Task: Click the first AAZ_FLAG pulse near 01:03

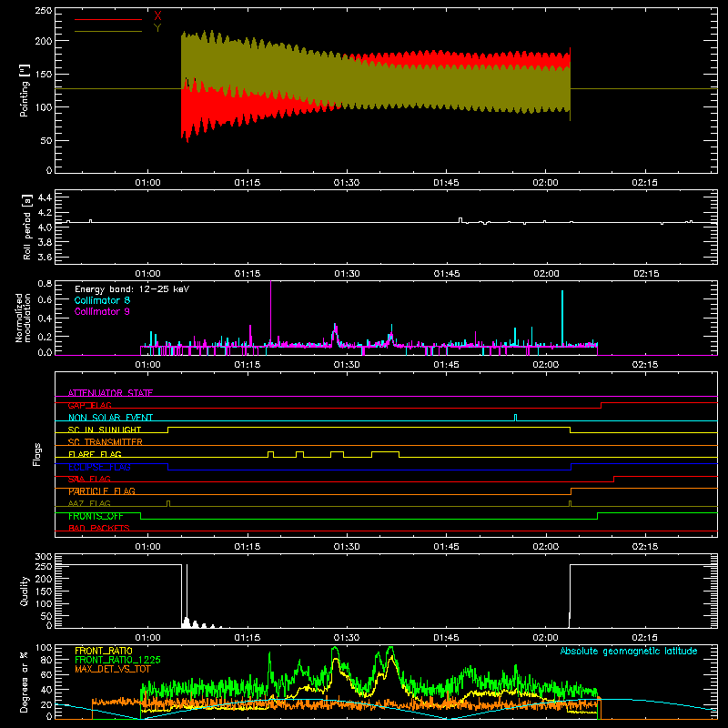Action: pyautogui.click(x=168, y=503)
